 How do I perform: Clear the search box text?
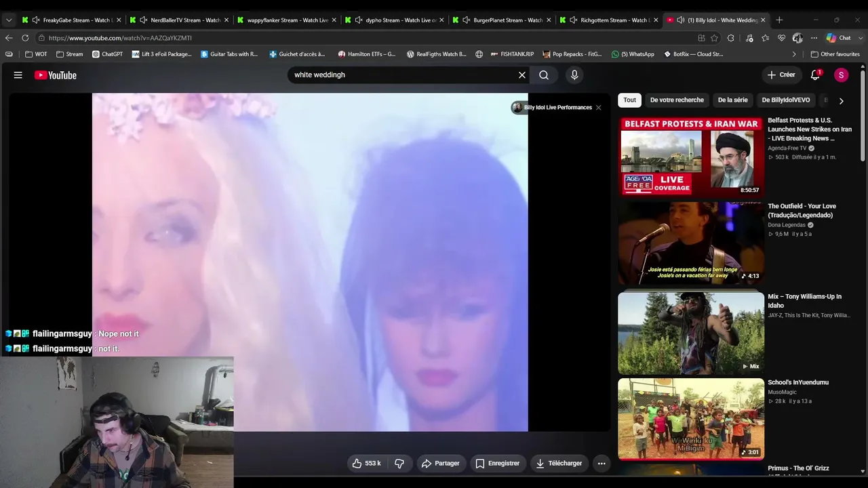coord(522,75)
